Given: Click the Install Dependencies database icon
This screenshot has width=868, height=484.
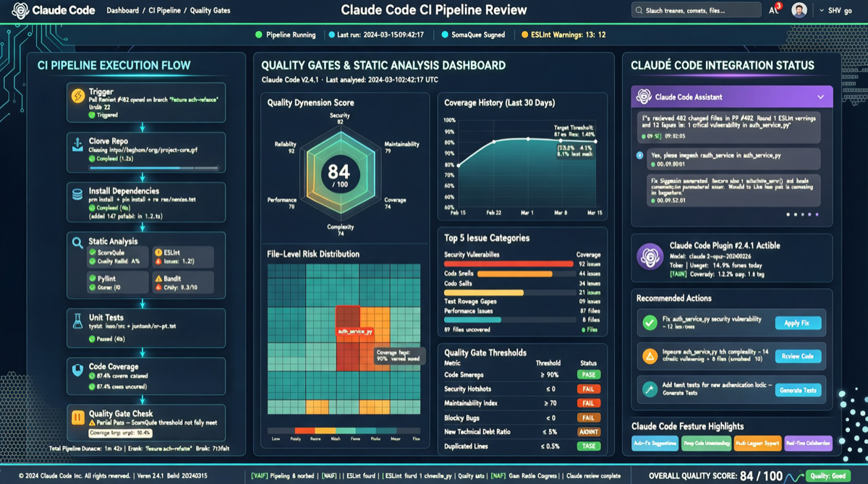Looking at the screenshot, I should pyautogui.click(x=77, y=195).
